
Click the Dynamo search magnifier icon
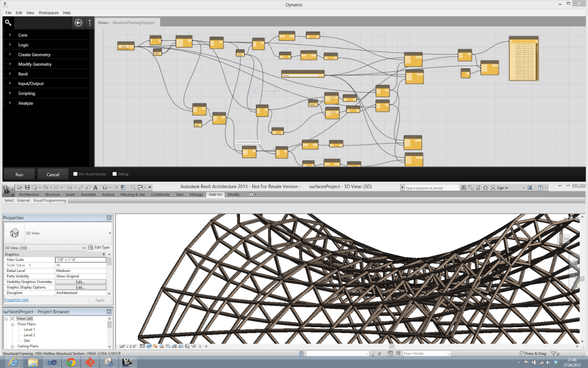tap(8, 23)
